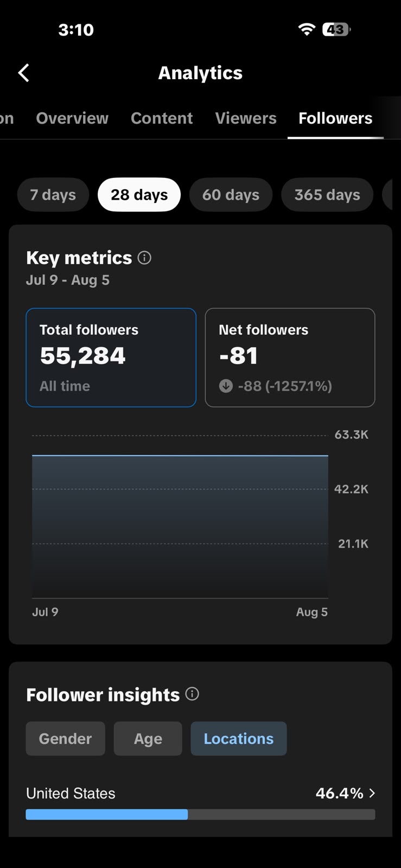
Task: Select the 28 days range
Action: pos(139,195)
